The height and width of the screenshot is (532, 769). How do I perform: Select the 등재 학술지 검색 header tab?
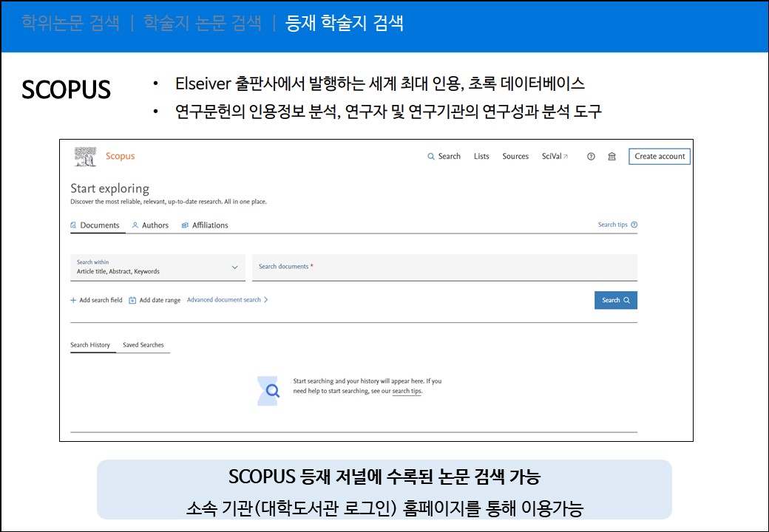[x=345, y=24]
